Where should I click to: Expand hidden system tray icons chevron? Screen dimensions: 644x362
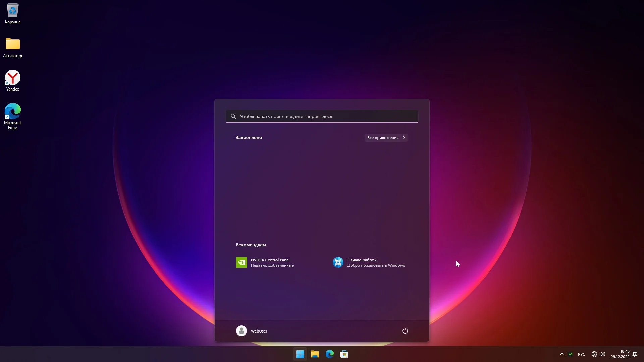click(x=562, y=354)
